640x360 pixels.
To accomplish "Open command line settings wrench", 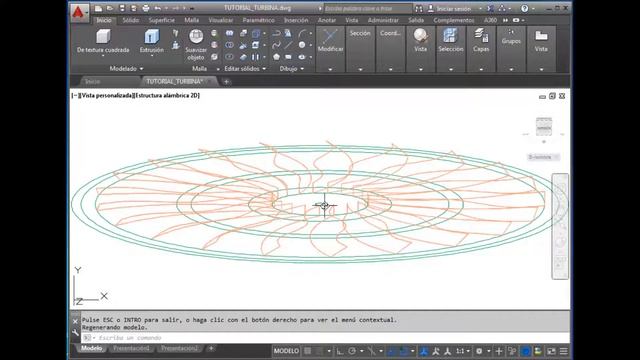I will tap(76, 333).
